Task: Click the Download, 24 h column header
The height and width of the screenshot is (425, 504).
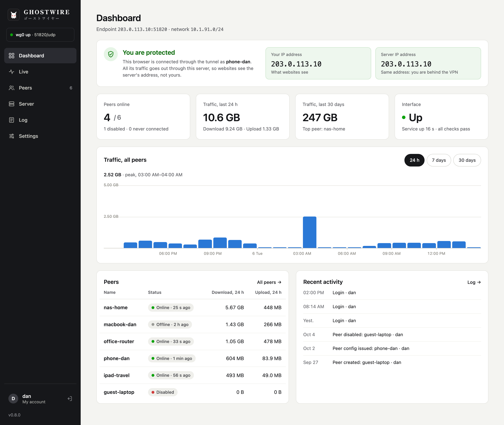Action: pos(228,292)
